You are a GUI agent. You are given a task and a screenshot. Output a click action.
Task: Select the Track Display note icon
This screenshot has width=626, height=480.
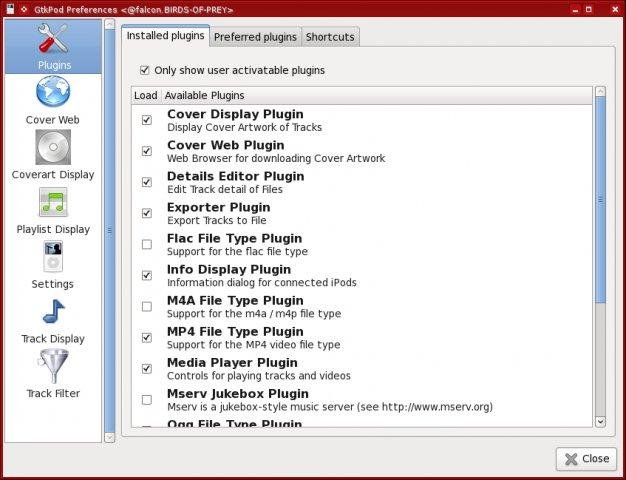tap(53, 313)
